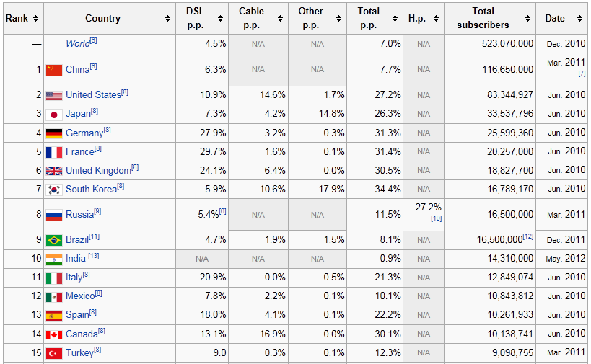Sort table by Rank column
Screen dimensions: 591x364
point(35,19)
